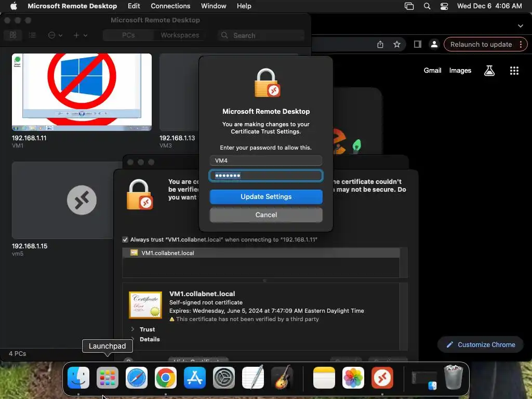Click the password field in dialog
This screenshot has height=399, width=532.
tap(266, 176)
